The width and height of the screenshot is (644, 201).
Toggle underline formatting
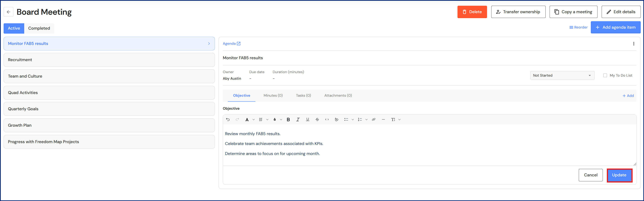pyautogui.click(x=307, y=120)
